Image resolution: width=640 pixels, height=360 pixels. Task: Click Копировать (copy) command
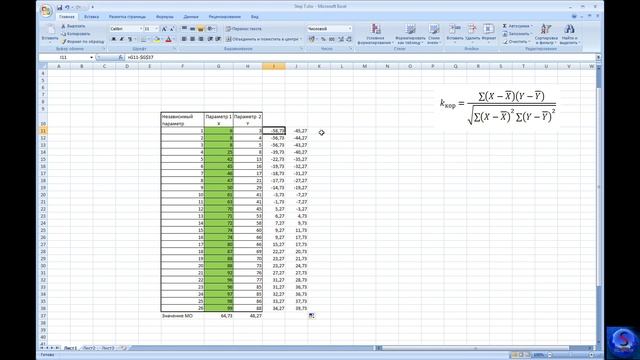[76, 34]
